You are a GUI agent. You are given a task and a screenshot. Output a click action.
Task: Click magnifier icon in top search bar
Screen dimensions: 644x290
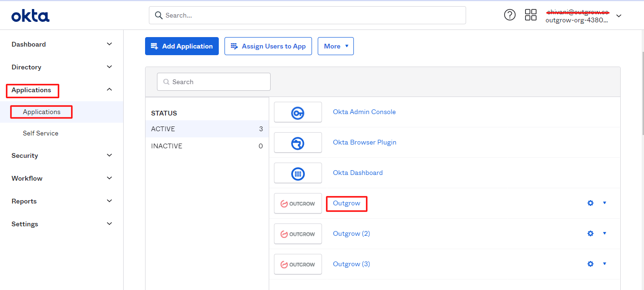159,15
